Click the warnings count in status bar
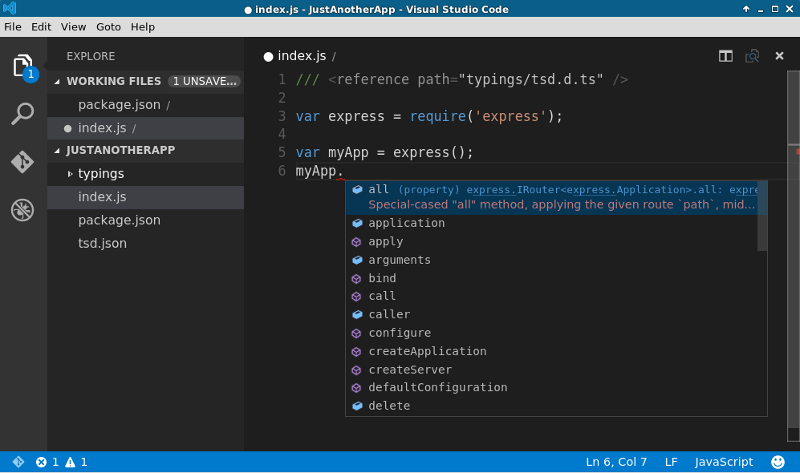The height and width of the screenshot is (473, 800). point(77,462)
